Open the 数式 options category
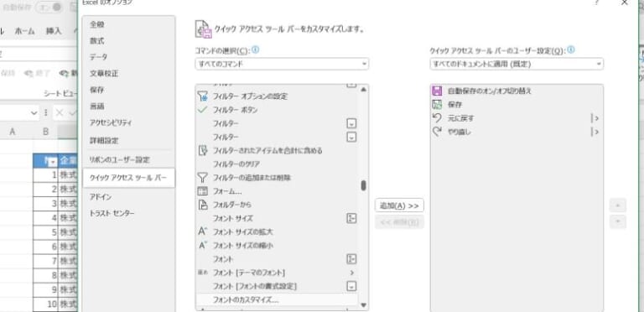Viewport: 644px width, 312px height. (x=97, y=41)
